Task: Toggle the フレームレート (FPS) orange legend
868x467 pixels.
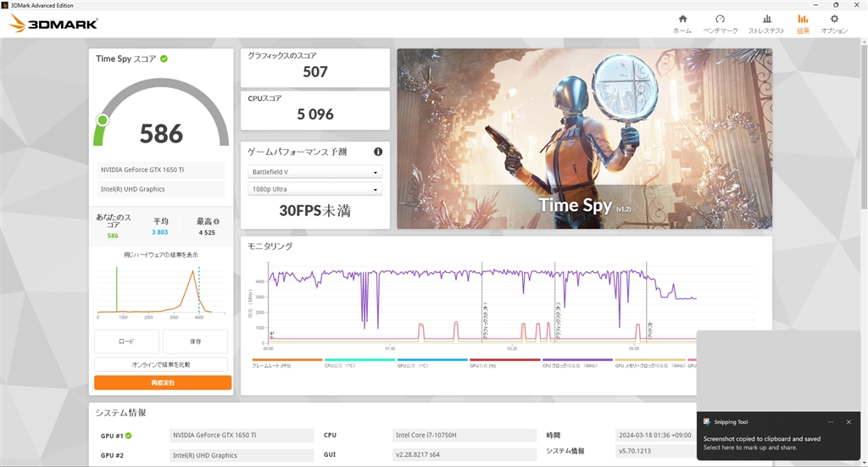Action: pyautogui.click(x=287, y=363)
